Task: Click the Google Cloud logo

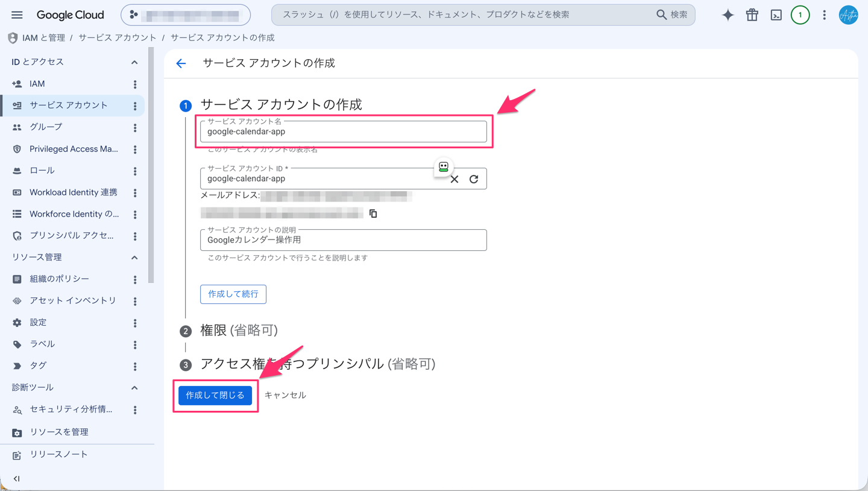Action: click(x=70, y=15)
